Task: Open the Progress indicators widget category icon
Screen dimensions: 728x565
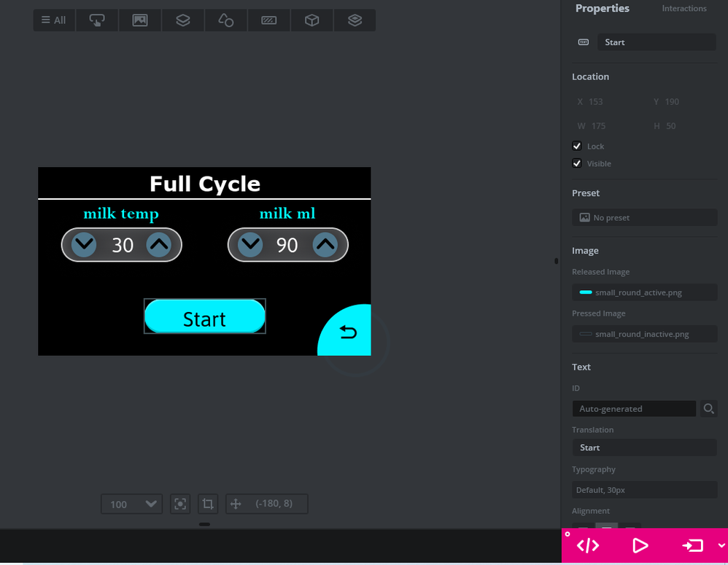Action: click(269, 20)
